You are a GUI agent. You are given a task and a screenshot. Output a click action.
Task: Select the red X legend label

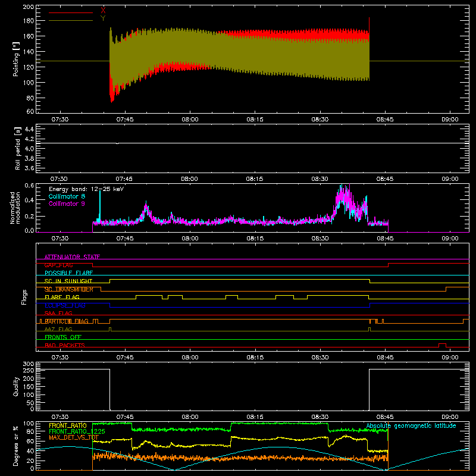tap(103, 10)
